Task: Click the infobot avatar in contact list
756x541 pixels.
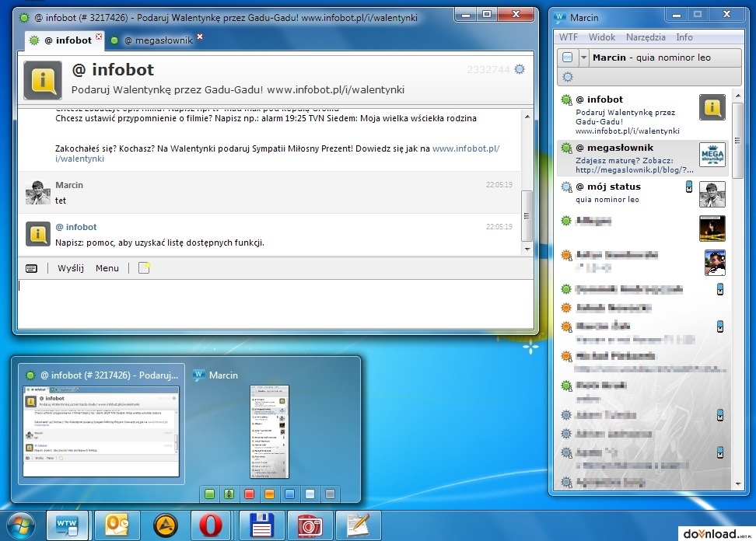Action: (712, 107)
